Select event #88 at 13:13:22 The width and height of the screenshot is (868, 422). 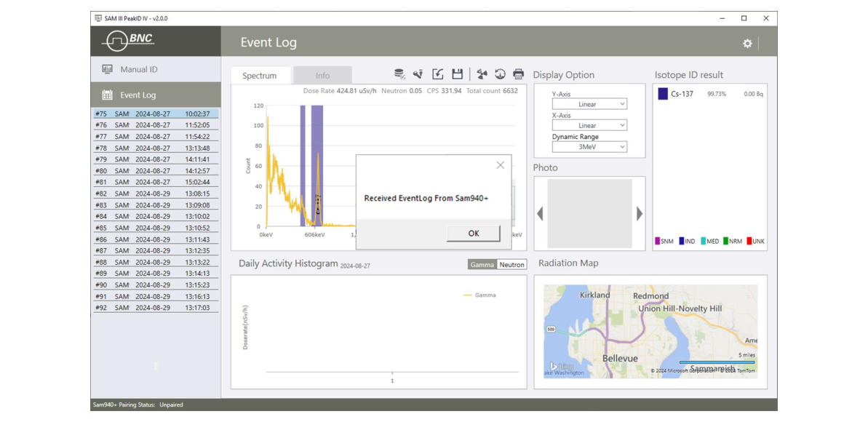[x=156, y=262]
